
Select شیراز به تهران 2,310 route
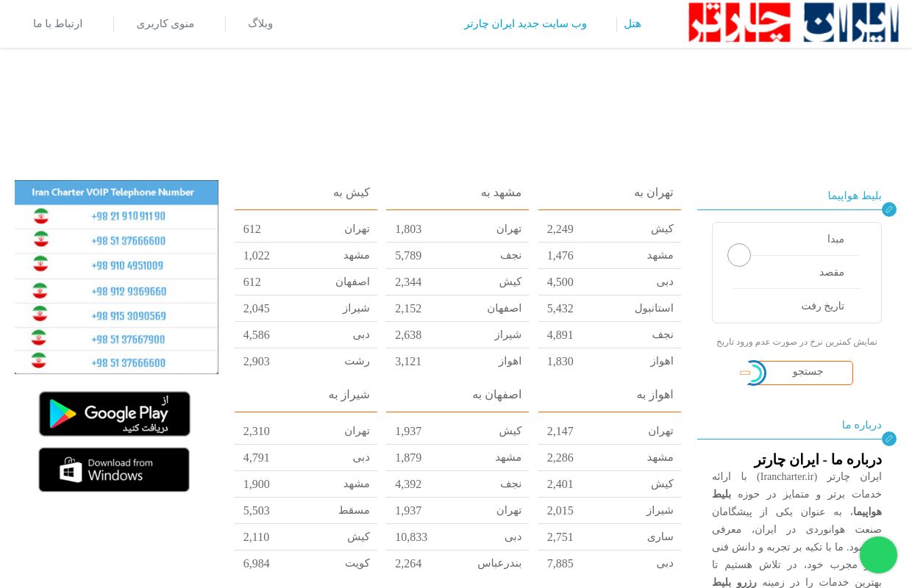306,431
